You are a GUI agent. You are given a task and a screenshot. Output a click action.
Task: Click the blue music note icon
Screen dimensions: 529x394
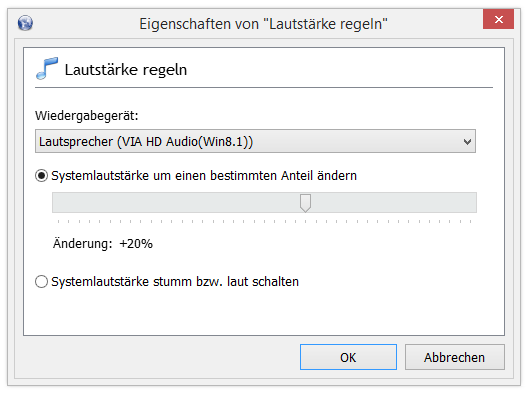pos(47,68)
